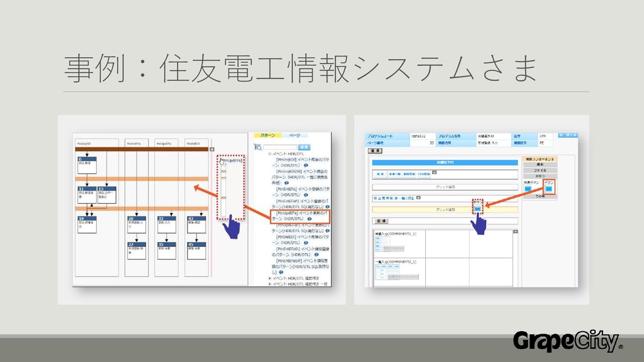Open help icon for the [PtnInqEDI2SI] pattern

286,183
